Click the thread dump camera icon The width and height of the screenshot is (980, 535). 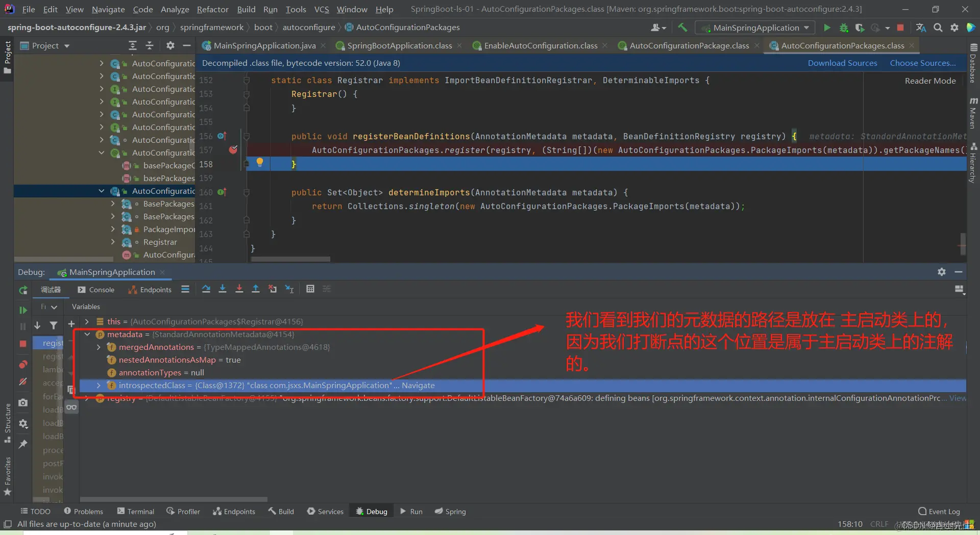(x=23, y=403)
